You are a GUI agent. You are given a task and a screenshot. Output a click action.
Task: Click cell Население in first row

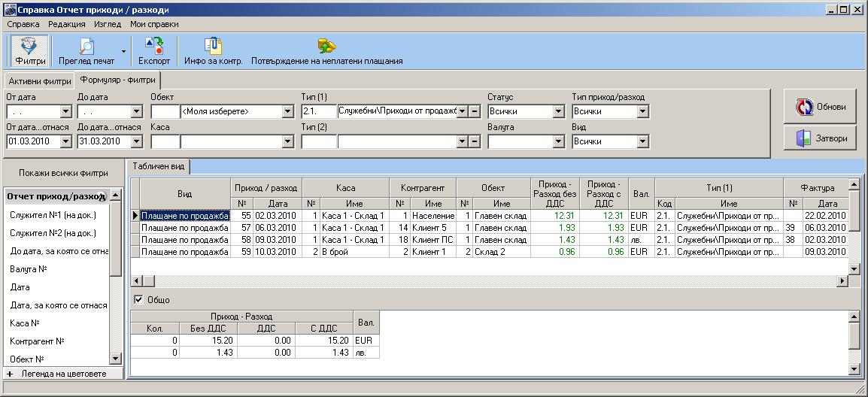pyautogui.click(x=433, y=215)
